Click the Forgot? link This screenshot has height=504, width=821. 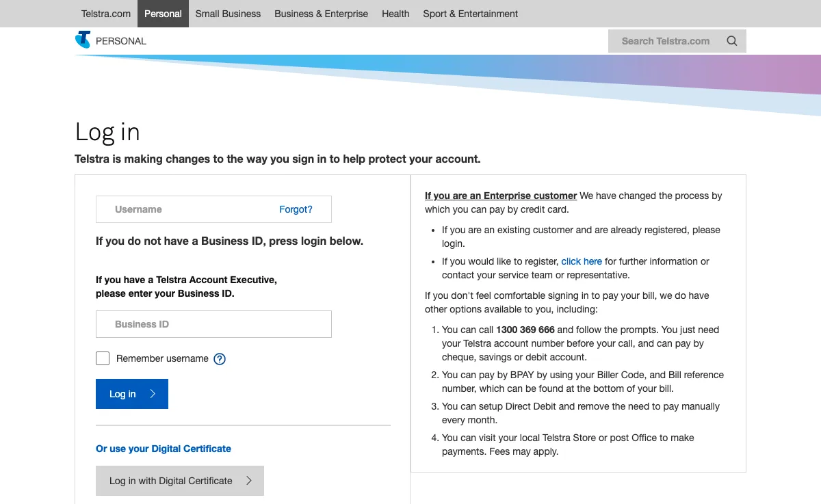tap(296, 209)
